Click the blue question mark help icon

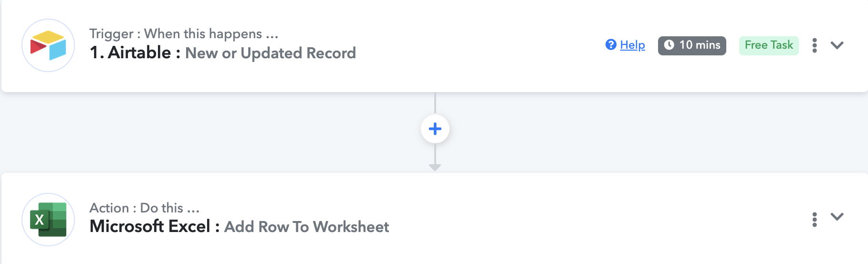[611, 44]
